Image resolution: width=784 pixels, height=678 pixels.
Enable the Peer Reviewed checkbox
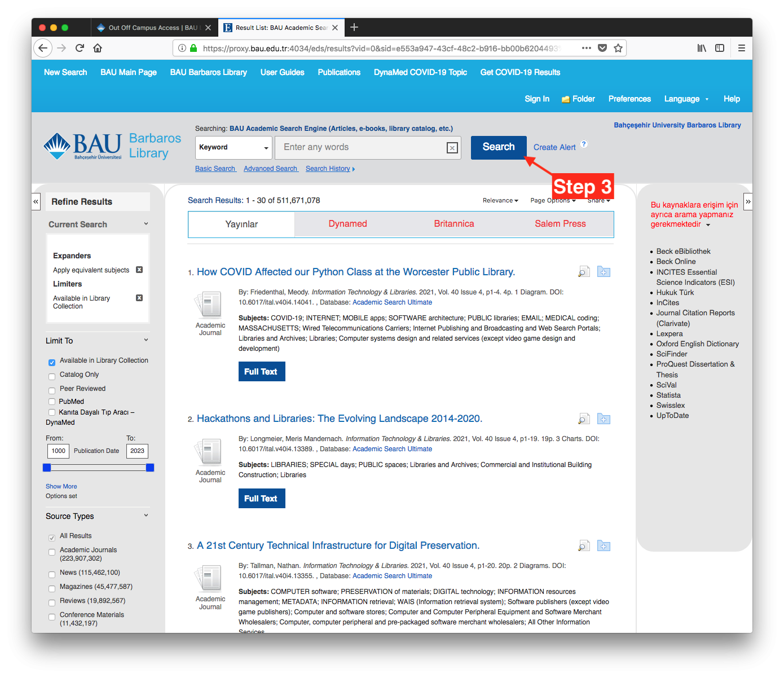(52, 391)
